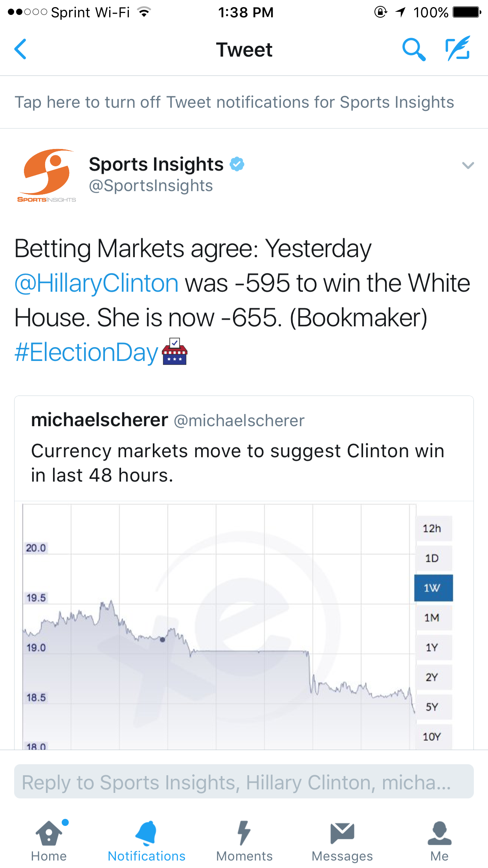Open search with the magnifier icon
The image size is (488, 868).
tap(413, 49)
